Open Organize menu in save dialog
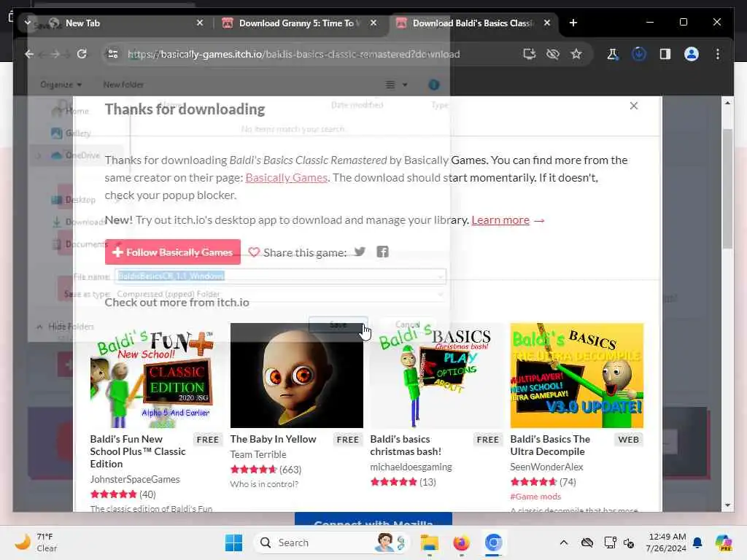This screenshot has width=747, height=560. pos(61,85)
